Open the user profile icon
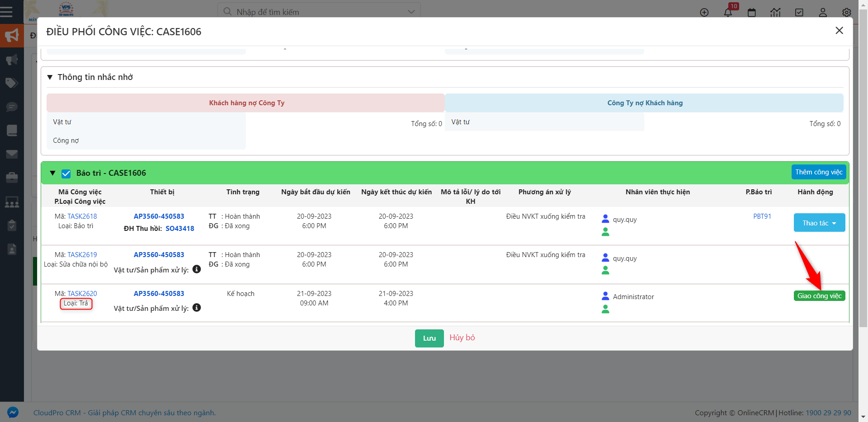The image size is (868, 422). coord(823,12)
